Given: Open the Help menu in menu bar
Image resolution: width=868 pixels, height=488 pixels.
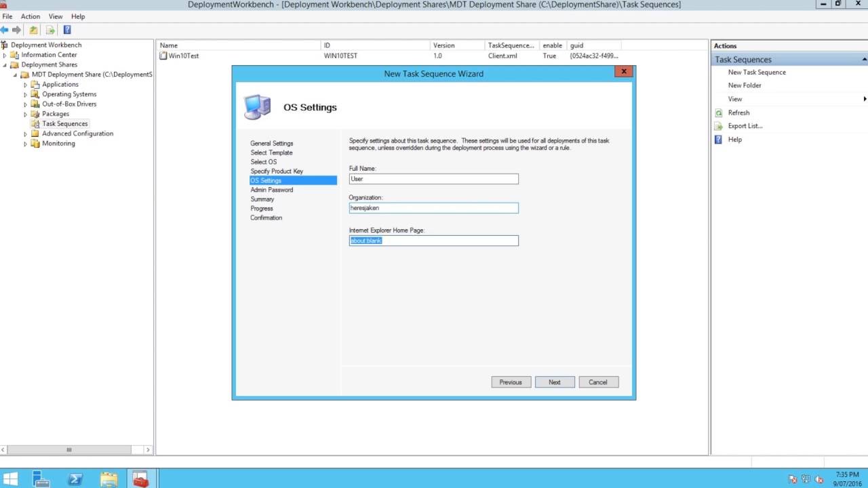Looking at the screenshot, I should pyautogui.click(x=78, y=16).
